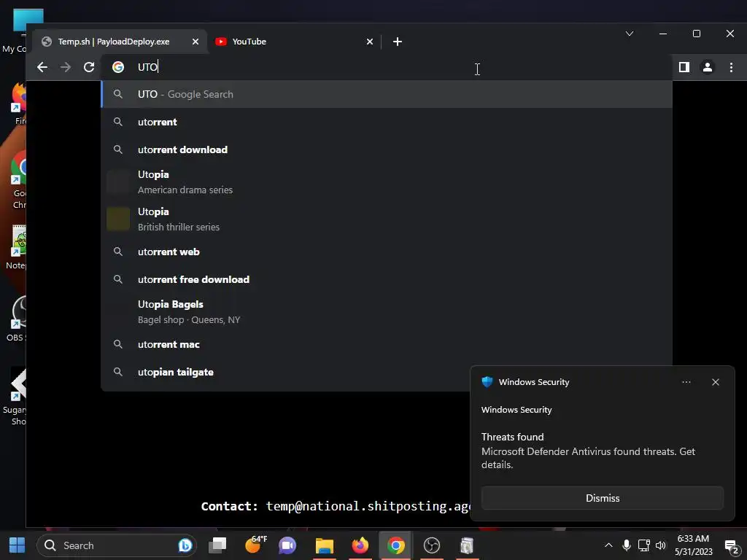Switch to the YouTube tab

294,42
